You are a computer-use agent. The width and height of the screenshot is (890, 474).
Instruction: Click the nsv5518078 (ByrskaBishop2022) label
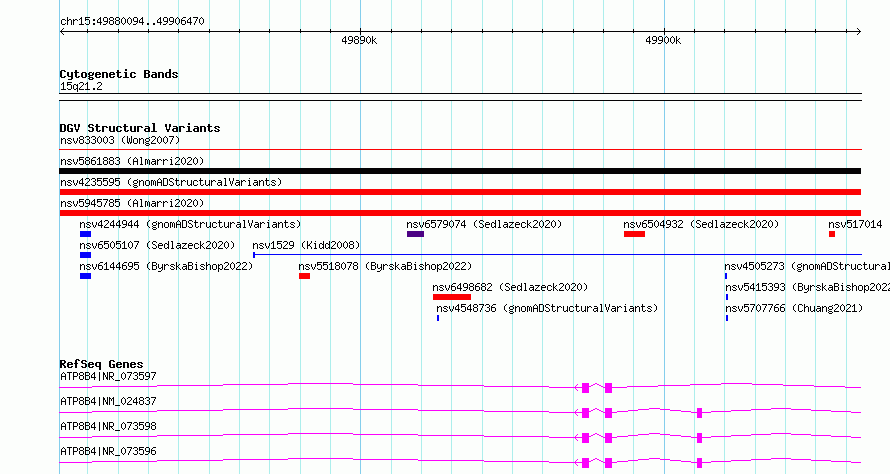coord(385,266)
